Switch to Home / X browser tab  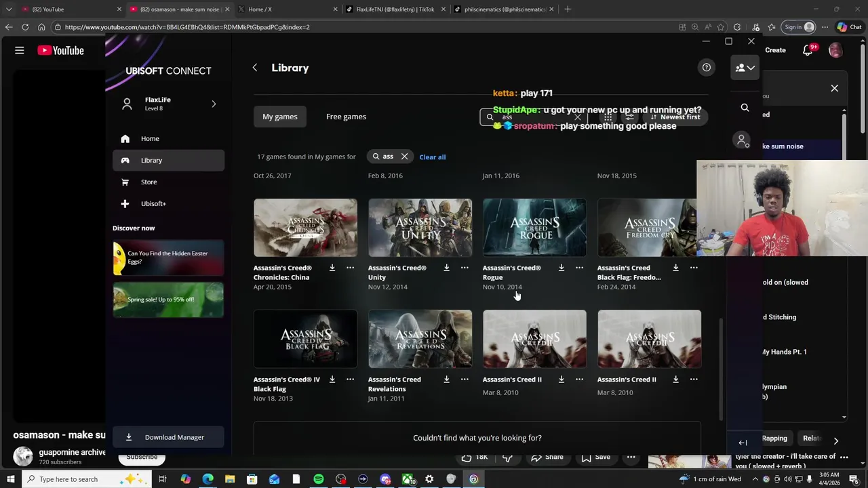click(286, 9)
